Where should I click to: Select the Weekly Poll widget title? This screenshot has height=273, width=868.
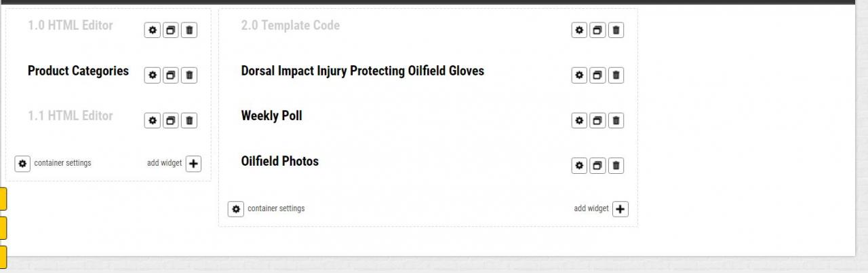pos(271,116)
